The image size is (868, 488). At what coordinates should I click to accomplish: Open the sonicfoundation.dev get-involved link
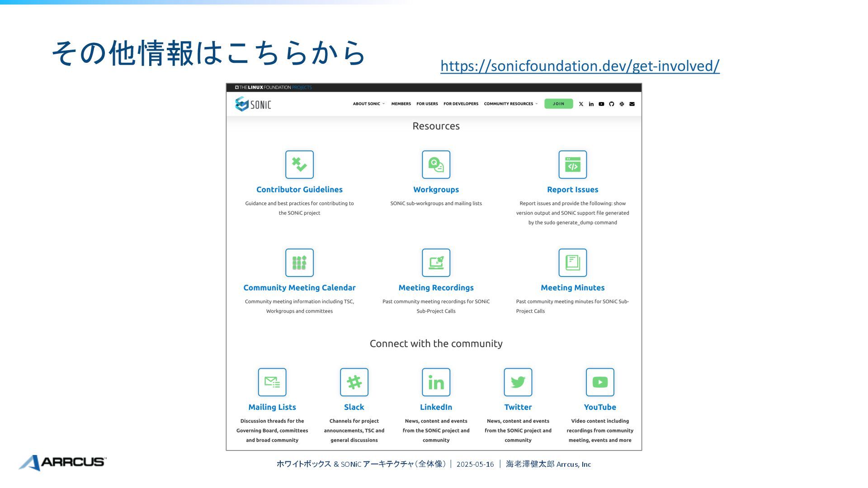[x=580, y=66]
